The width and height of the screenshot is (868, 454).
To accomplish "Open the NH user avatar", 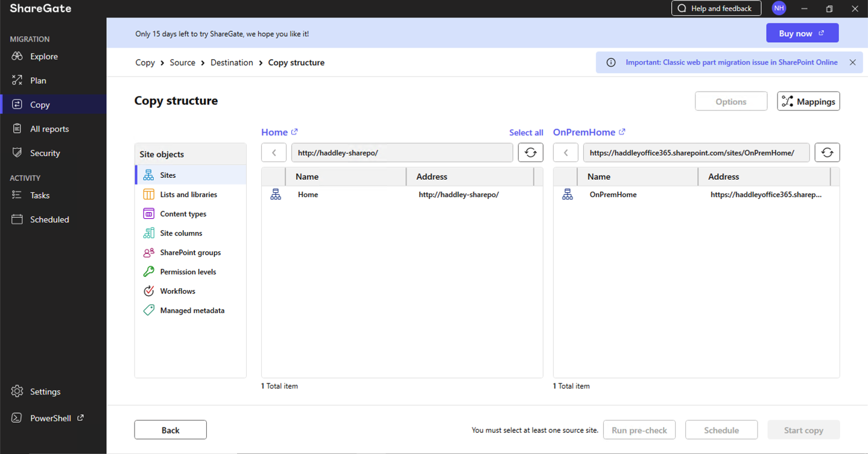I will pyautogui.click(x=779, y=8).
